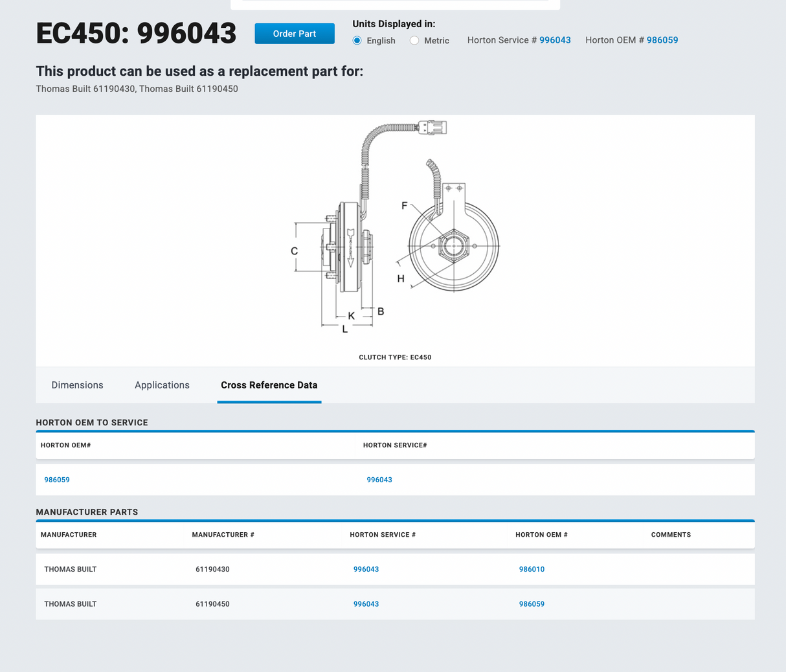Screen dimensions: 786x672
Task: Open Horton OEM # 986059 link in header
Action: click(x=662, y=40)
